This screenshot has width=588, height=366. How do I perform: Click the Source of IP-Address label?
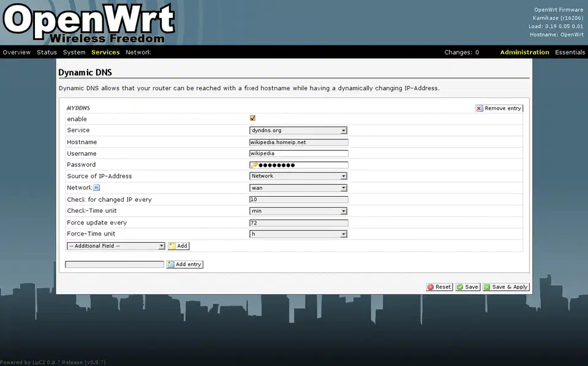pos(99,176)
